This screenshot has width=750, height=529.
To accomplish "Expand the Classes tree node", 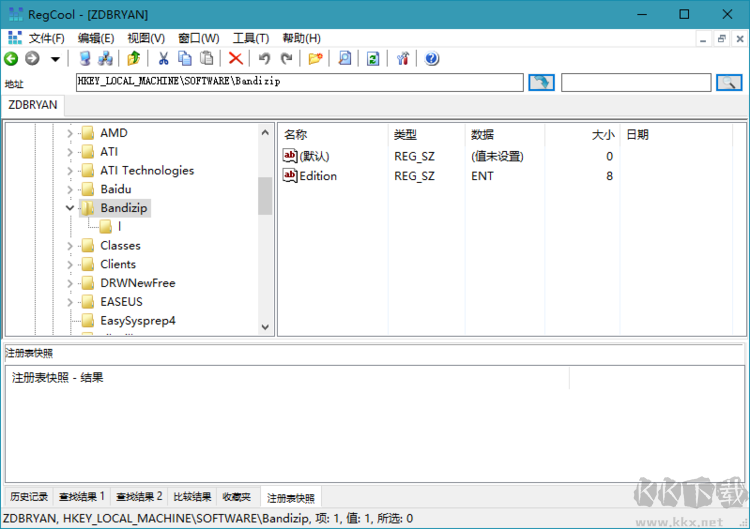I will (70, 246).
